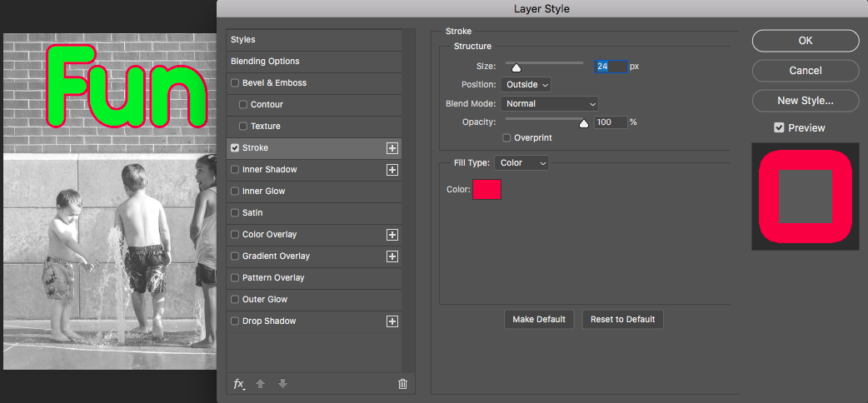Click plus icon beside Drop Shadow
This screenshot has width=868, height=403.
pyautogui.click(x=392, y=321)
